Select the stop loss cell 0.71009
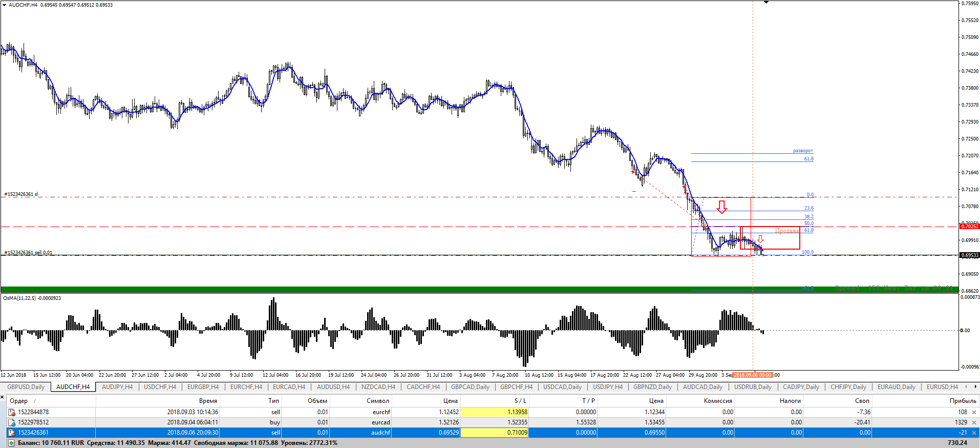 click(494, 433)
